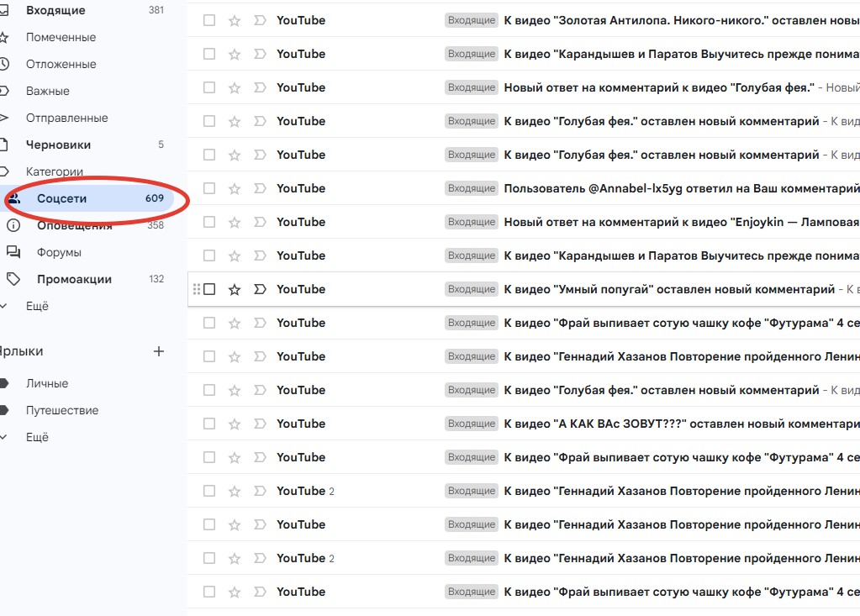This screenshot has width=860, height=616.
Task: Open the Путешествие label
Action: click(x=62, y=410)
